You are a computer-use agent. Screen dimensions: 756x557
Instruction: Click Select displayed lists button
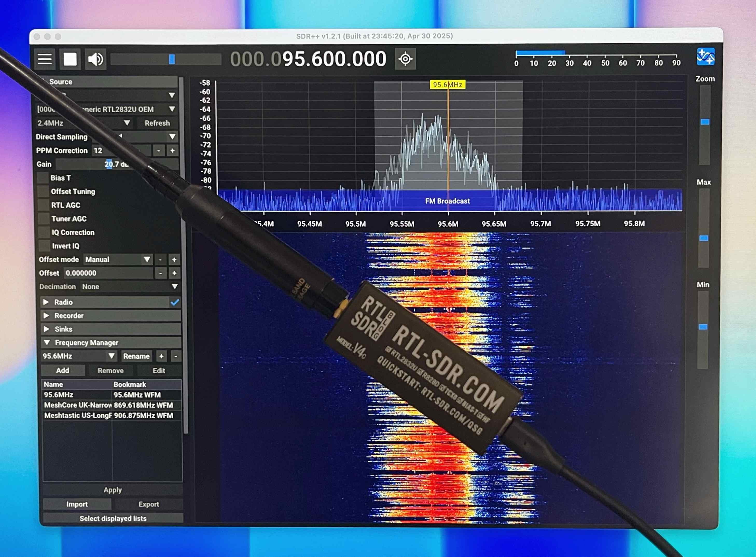(x=113, y=518)
